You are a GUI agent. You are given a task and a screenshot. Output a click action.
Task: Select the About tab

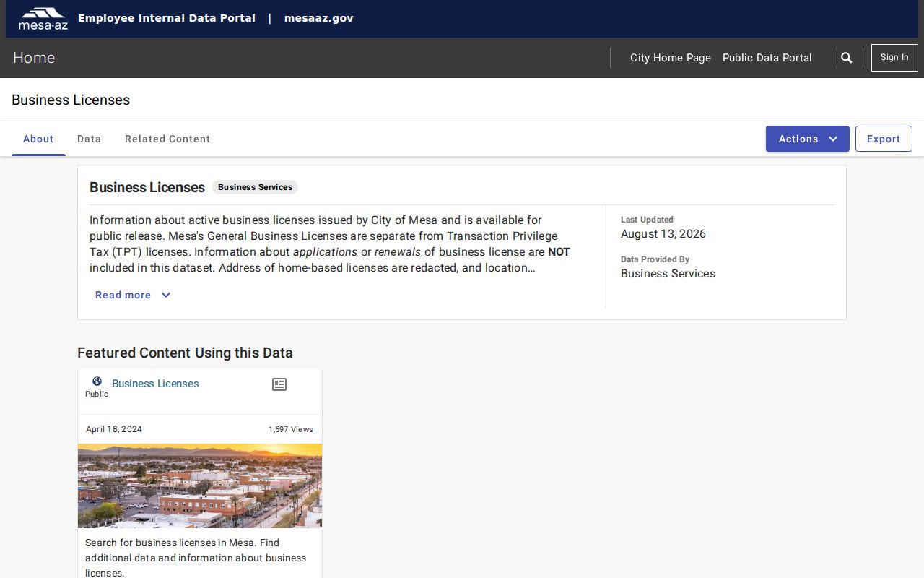point(38,139)
